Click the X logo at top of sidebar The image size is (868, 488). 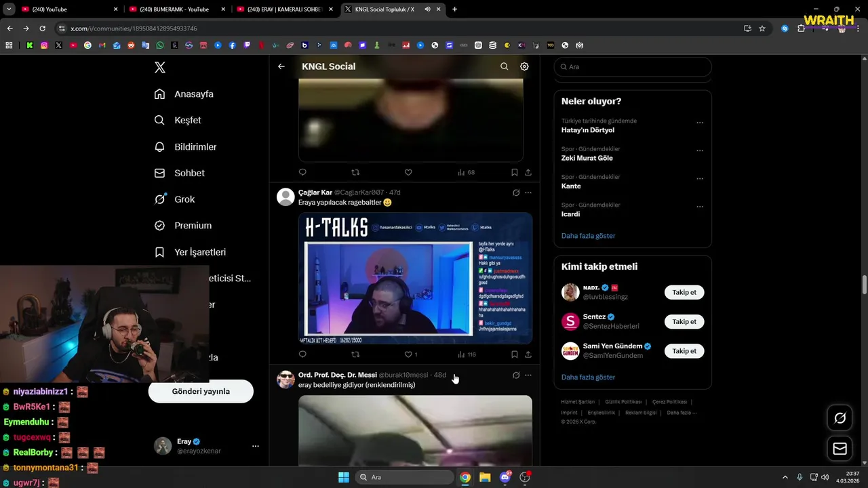[x=159, y=67]
